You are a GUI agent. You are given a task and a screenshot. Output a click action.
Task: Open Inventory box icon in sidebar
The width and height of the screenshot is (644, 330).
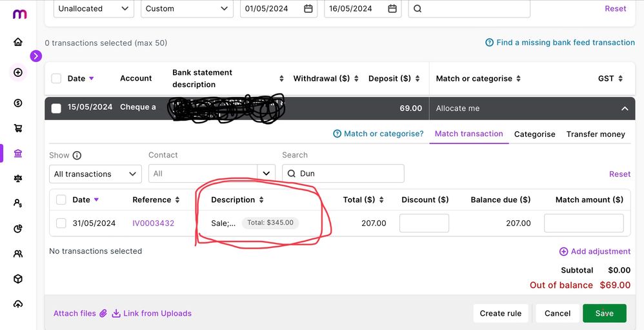point(18,279)
